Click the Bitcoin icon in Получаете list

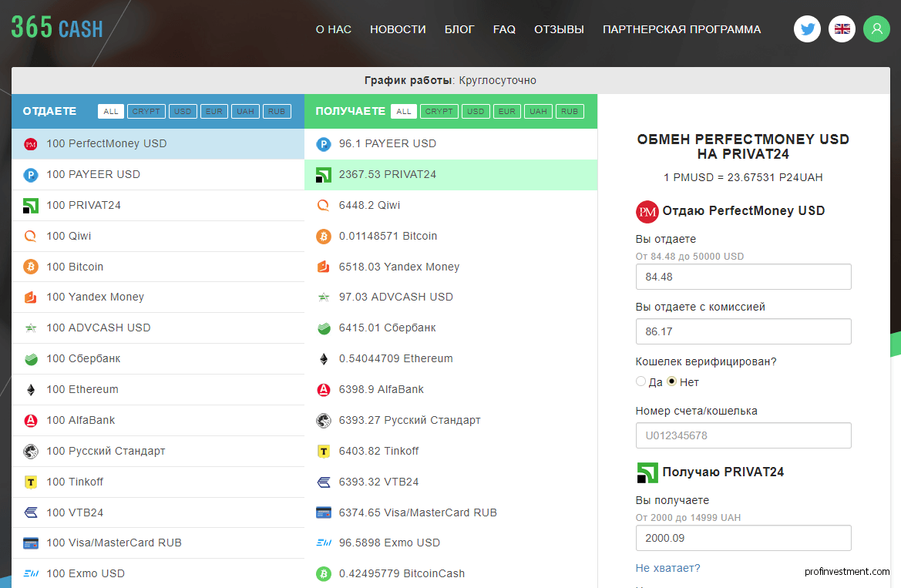pos(324,236)
